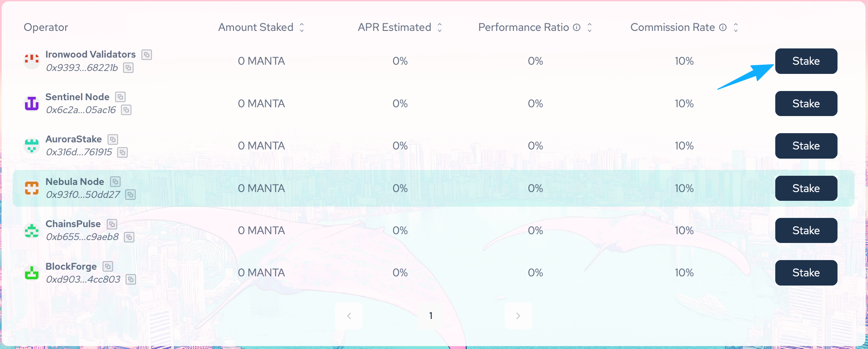Copy Sentinel Node address 0x6c2a...05ac16
The width and height of the screenshot is (868, 349).
point(126,110)
